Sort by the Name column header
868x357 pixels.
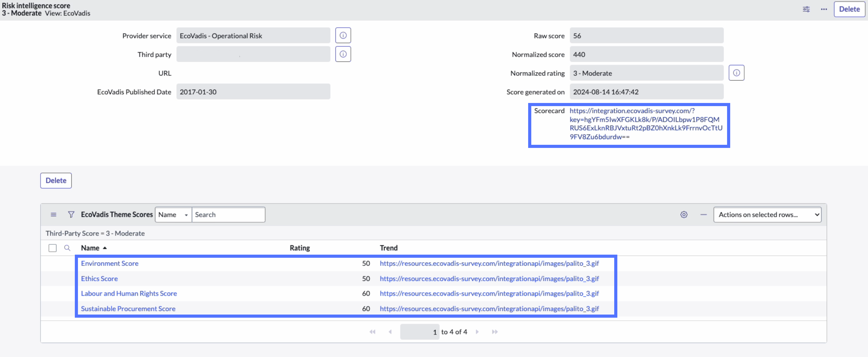(90, 248)
